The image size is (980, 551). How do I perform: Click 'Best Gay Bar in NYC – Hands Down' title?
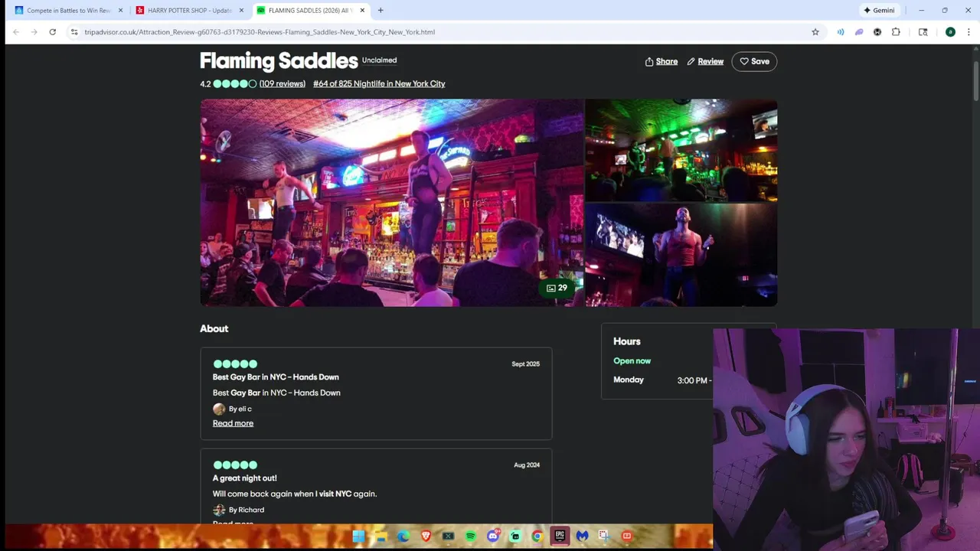tap(276, 377)
